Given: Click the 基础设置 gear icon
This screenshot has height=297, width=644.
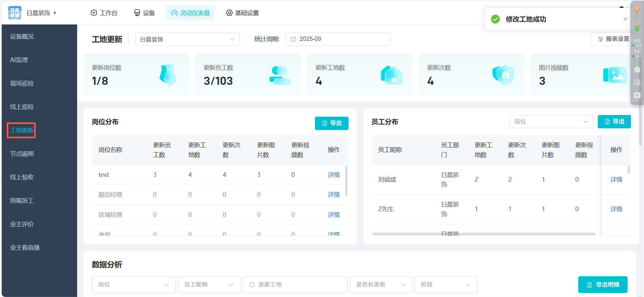Looking at the screenshot, I should coord(229,13).
